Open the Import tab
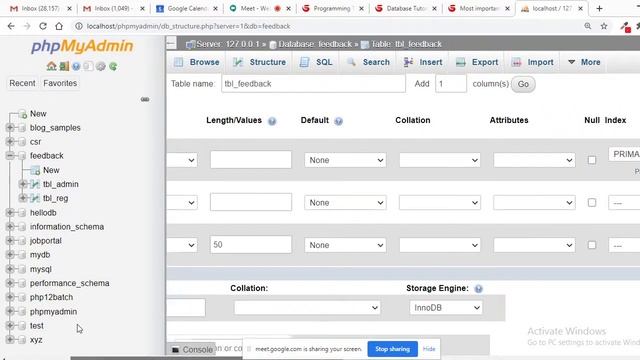This screenshot has width=640, height=360. (x=533, y=62)
